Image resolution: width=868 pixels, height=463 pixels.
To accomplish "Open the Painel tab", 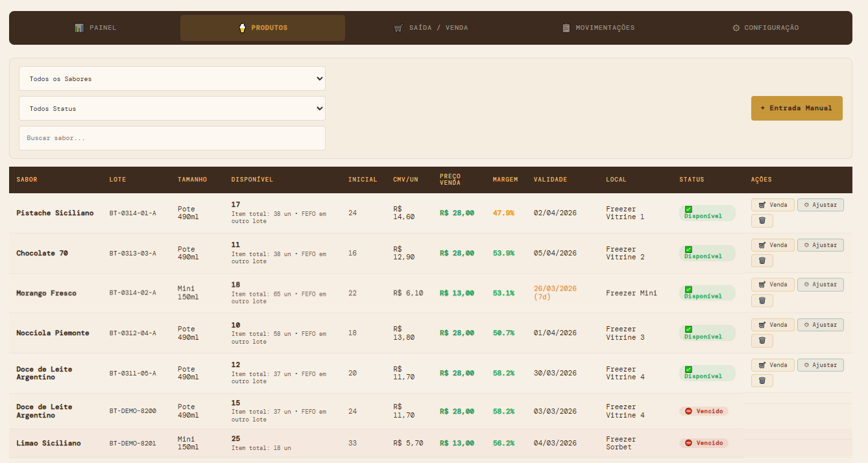I will (95, 28).
